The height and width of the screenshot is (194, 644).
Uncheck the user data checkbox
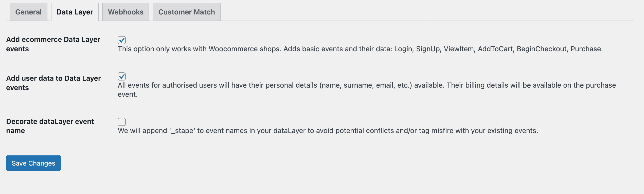(x=122, y=76)
